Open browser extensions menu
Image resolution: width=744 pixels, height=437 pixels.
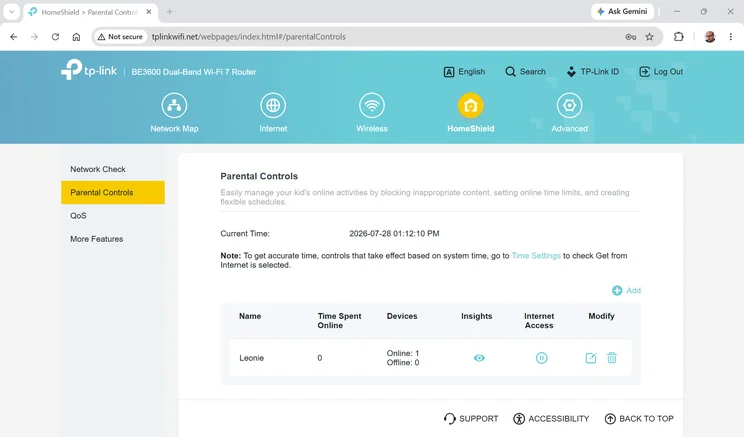(679, 37)
